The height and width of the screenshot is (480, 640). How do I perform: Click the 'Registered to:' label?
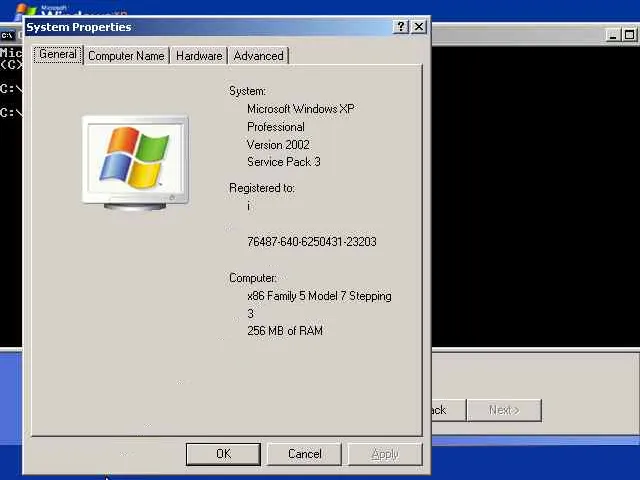pyautogui.click(x=262, y=188)
